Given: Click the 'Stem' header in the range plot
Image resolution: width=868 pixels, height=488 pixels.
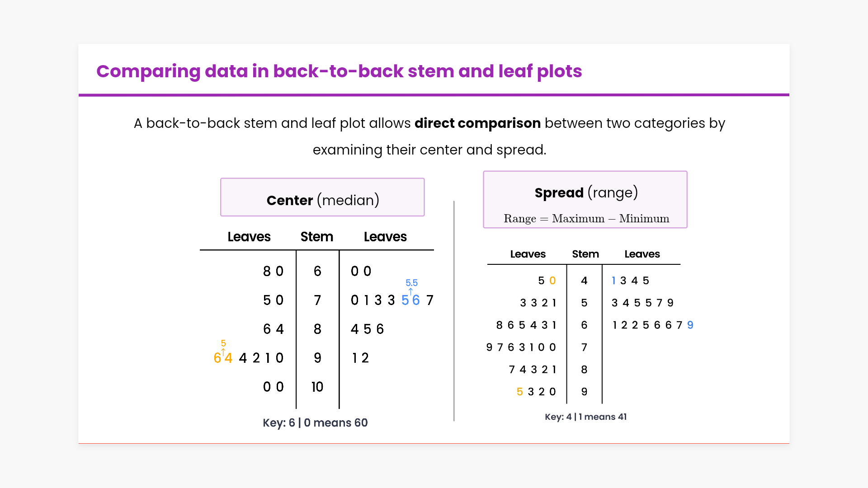Looking at the screenshot, I should [585, 254].
